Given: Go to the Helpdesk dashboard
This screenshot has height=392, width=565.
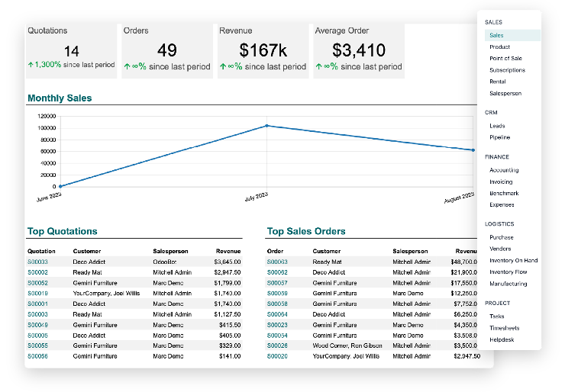Looking at the screenshot, I should [502, 339].
